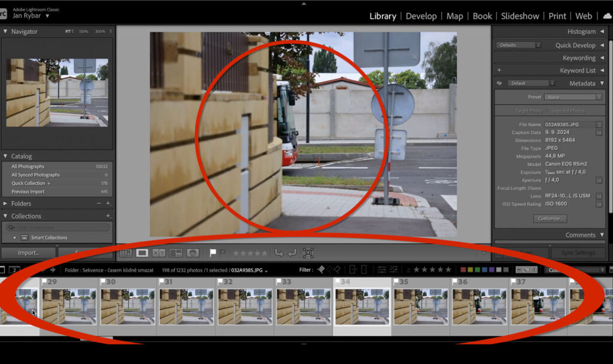Open Compare view (XY) icon
The image size is (613, 364).
[159, 253]
